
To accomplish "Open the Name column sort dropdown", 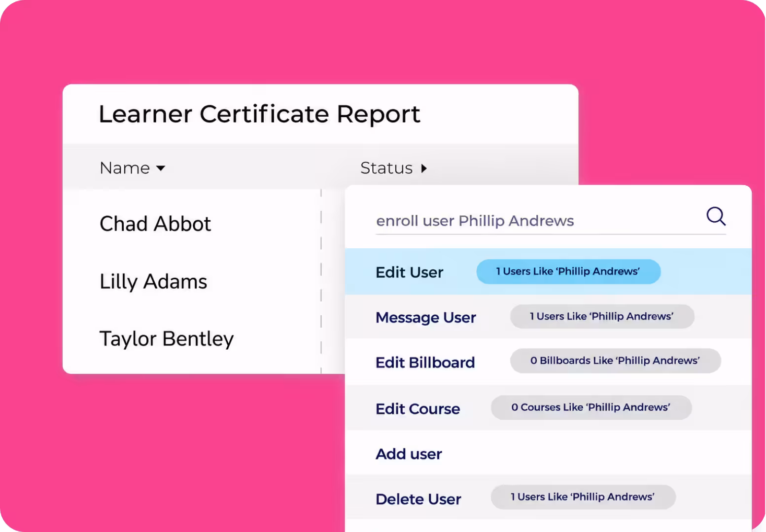I will point(161,168).
